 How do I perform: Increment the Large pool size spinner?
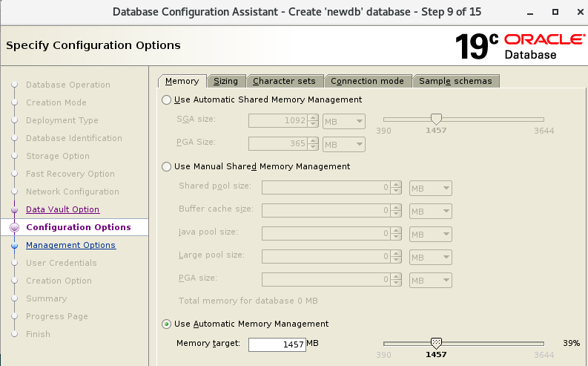pyautogui.click(x=396, y=253)
